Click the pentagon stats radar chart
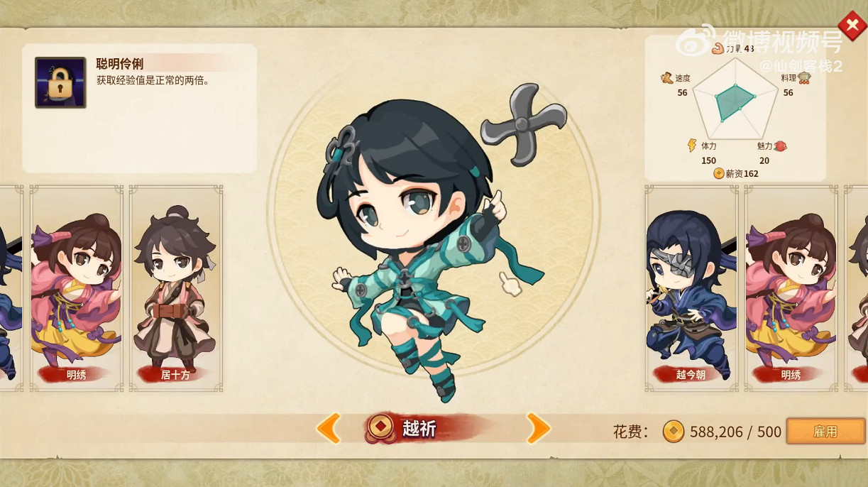The image size is (868, 487). tap(735, 99)
